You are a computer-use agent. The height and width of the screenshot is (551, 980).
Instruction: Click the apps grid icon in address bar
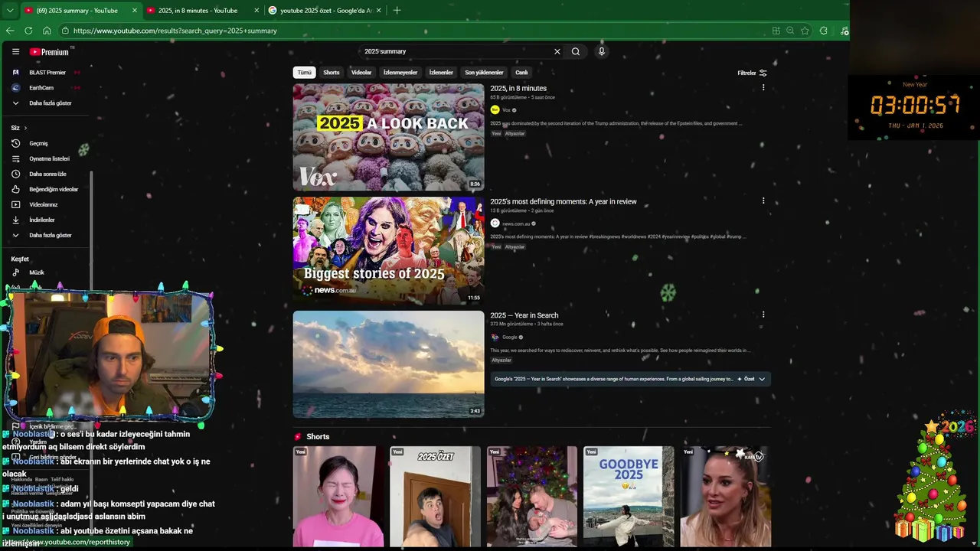point(776,31)
